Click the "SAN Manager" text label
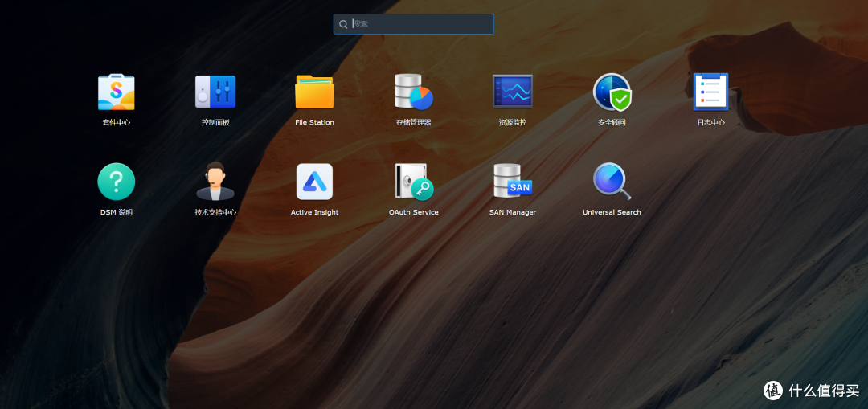This screenshot has width=868, height=409. click(x=513, y=212)
